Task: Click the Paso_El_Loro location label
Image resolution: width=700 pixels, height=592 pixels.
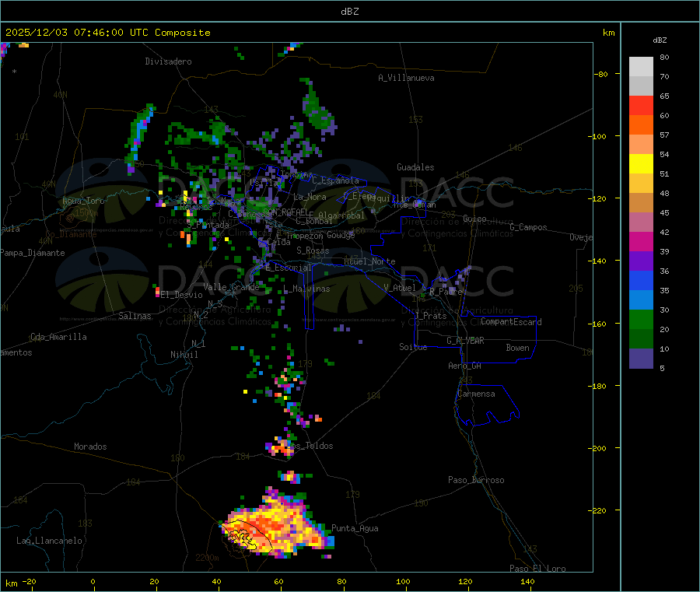Action: tap(537, 569)
